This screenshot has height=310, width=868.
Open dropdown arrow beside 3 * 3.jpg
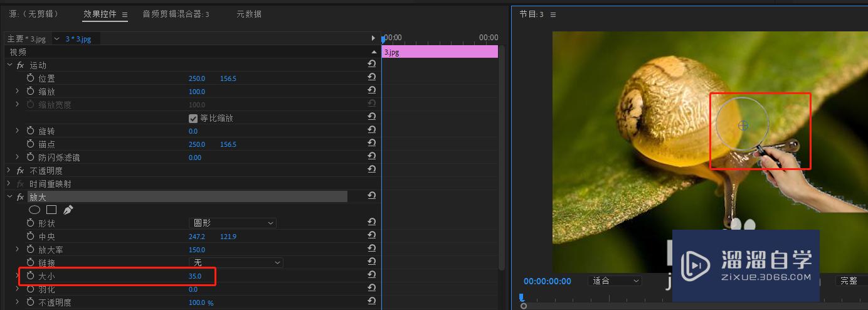click(57, 39)
